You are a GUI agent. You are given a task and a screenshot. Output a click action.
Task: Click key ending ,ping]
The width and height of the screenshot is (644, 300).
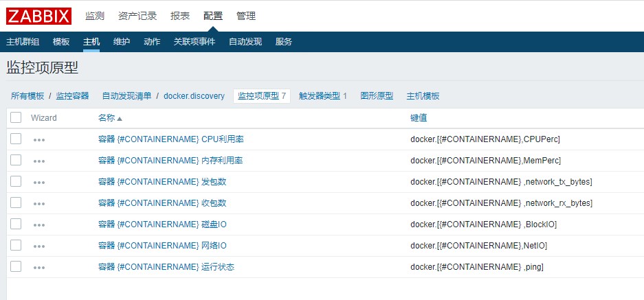[477, 267]
